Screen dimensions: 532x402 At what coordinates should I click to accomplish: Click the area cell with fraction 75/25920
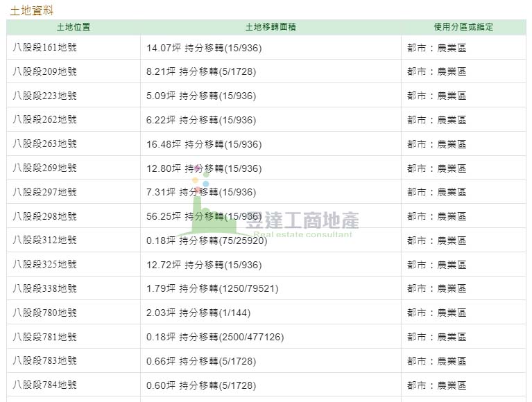(x=206, y=241)
